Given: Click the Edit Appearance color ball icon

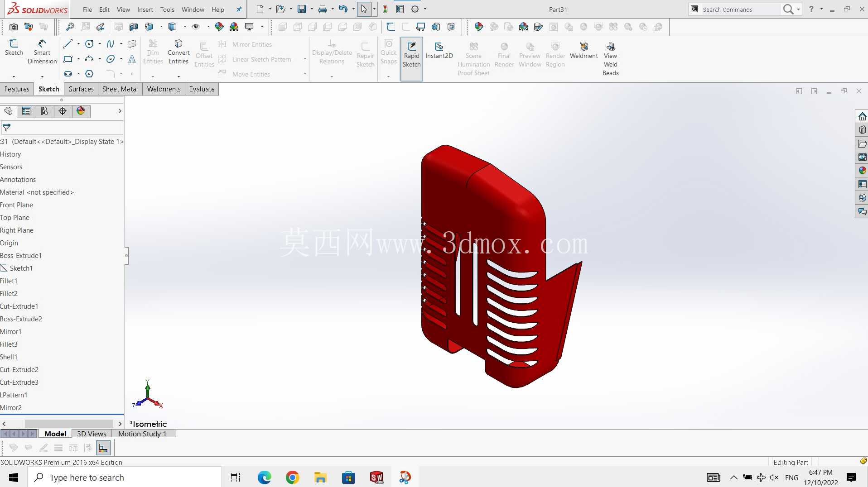Looking at the screenshot, I should point(219,27).
